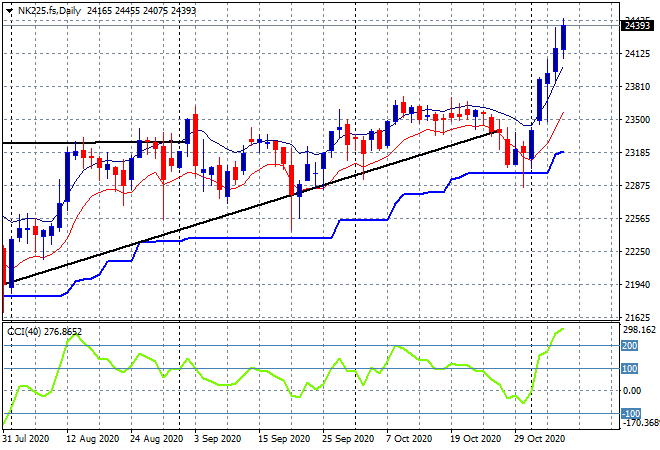Click the 19 Oct 2020 date label
660x450 pixels.
[476, 439]
